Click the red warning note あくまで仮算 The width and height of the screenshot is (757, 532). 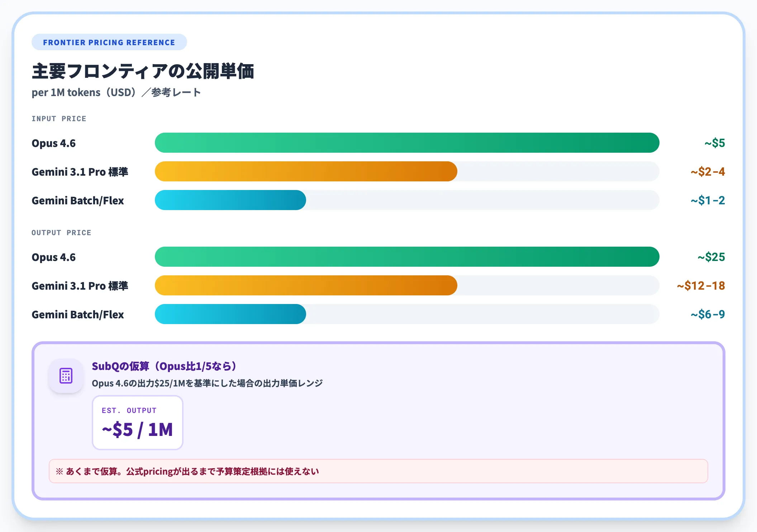(378, 471)
